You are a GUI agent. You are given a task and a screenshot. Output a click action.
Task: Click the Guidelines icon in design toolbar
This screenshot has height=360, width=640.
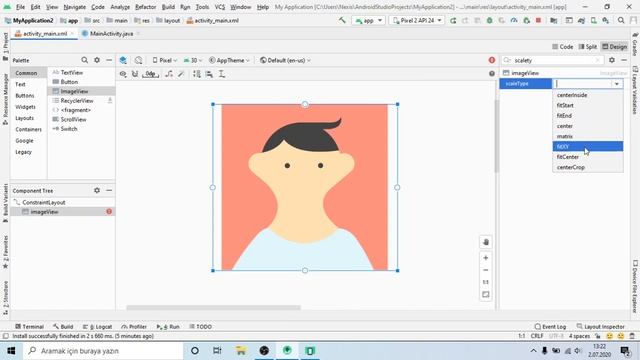click(222, 74)
